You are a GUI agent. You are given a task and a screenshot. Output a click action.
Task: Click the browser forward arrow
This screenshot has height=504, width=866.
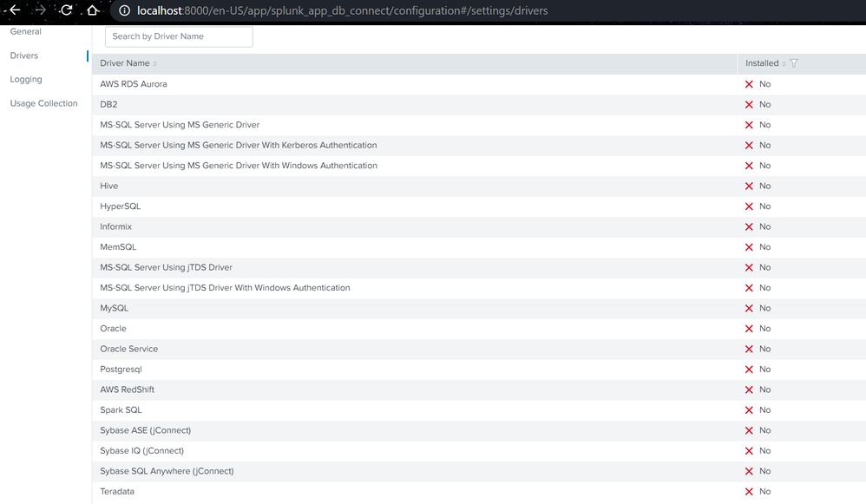[x=40, y=10]
